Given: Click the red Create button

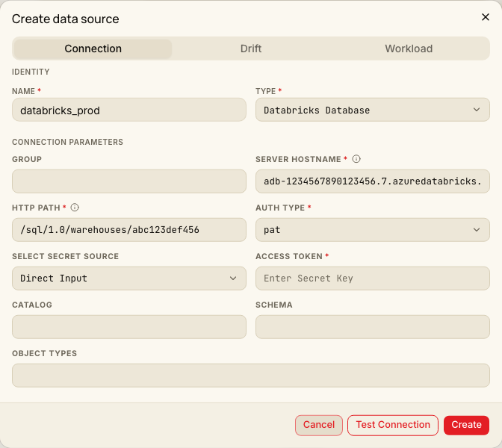Looking at the screenshot, I should [x=466, y=426].
